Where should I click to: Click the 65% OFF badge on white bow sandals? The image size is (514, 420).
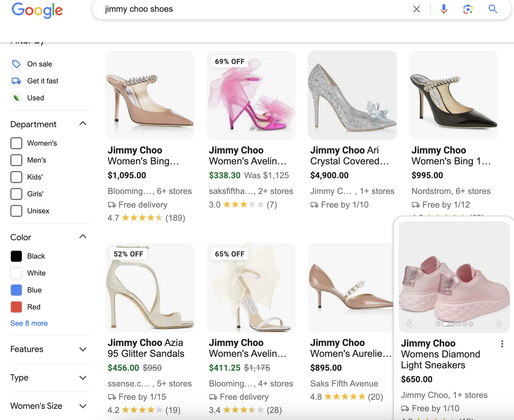coord(229,254)
